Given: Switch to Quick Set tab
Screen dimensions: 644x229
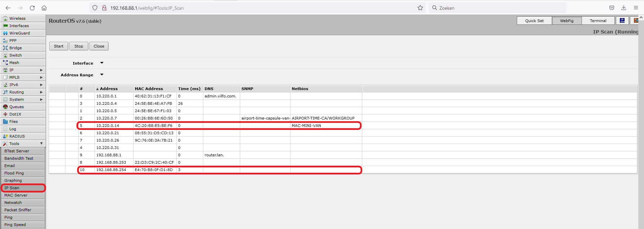Looking at the screenshot, I should coord(534,20).
